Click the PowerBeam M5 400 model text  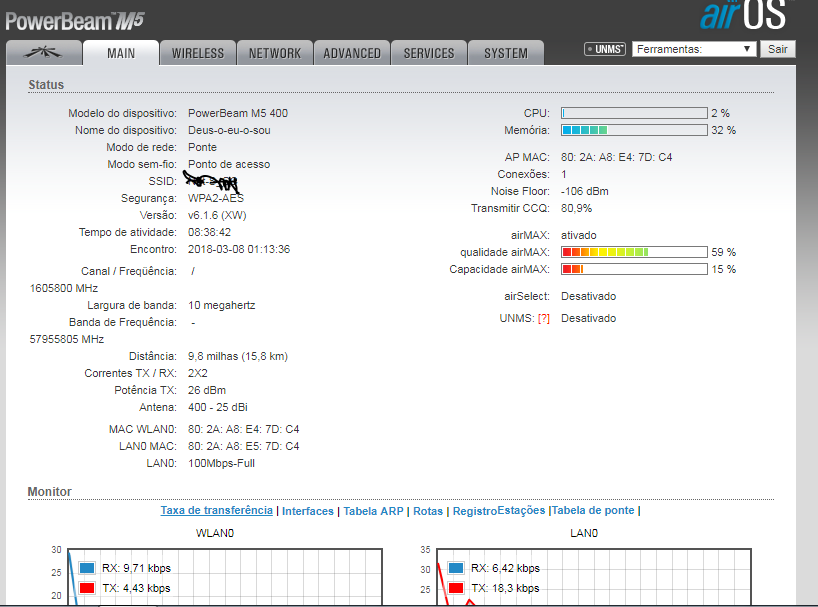coord(238,113)
